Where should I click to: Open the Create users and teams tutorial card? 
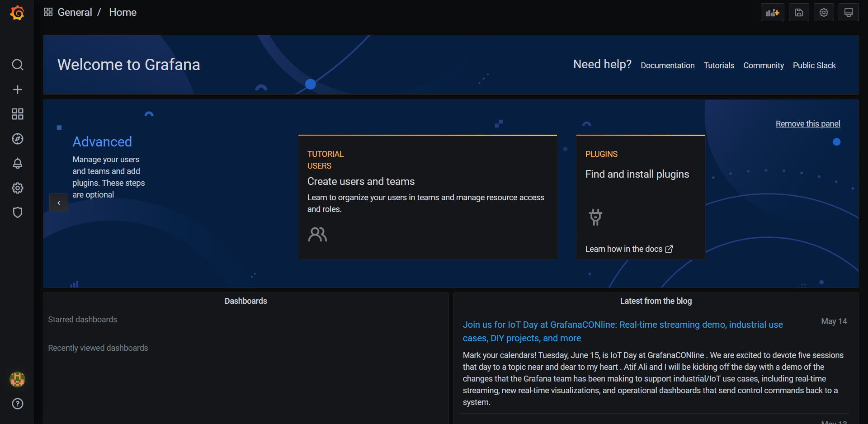click(x=428, y=197)
